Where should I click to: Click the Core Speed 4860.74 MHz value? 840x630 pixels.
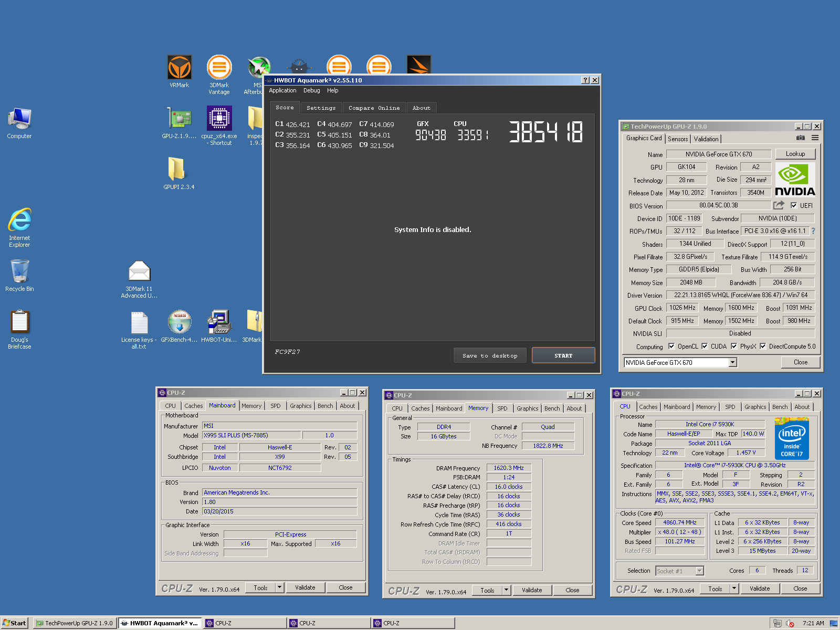pos(679,522)
